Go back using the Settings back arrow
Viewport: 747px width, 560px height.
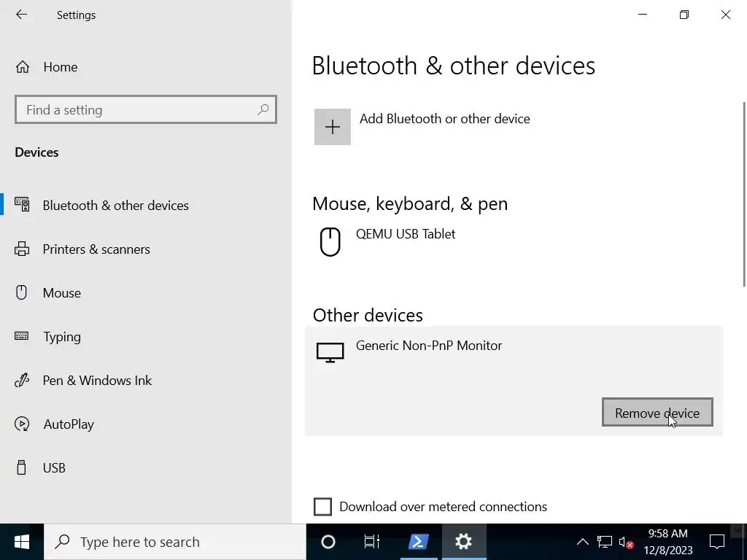21,15
